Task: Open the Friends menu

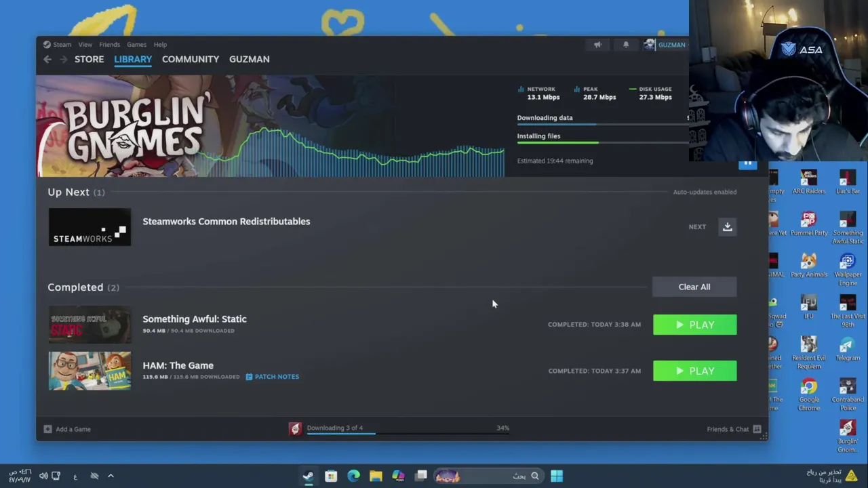Action: [x=109, y=45]
